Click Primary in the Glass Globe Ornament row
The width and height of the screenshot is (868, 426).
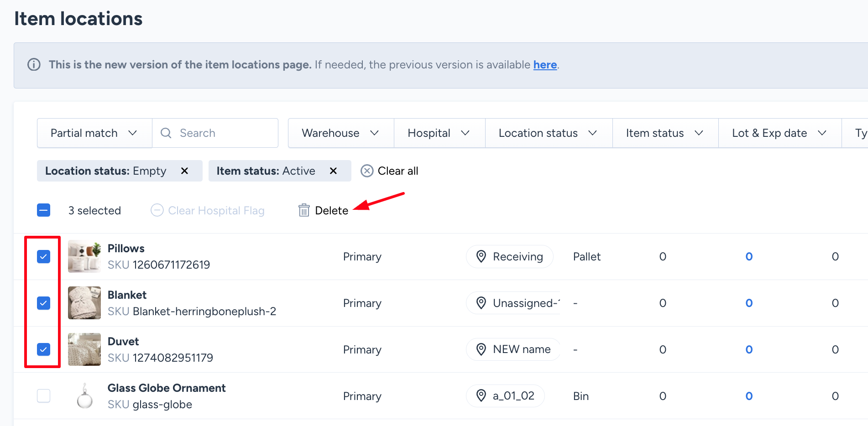coord(362,396)
